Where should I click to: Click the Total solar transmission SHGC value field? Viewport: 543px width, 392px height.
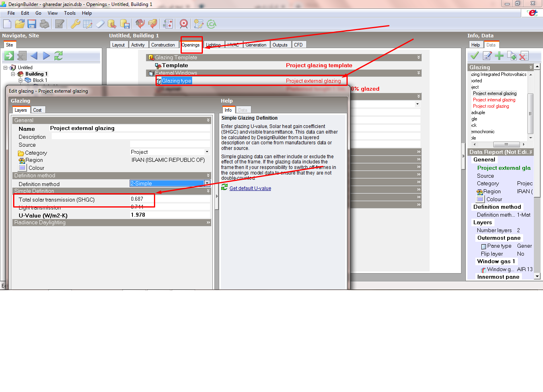tap(170, 199)
